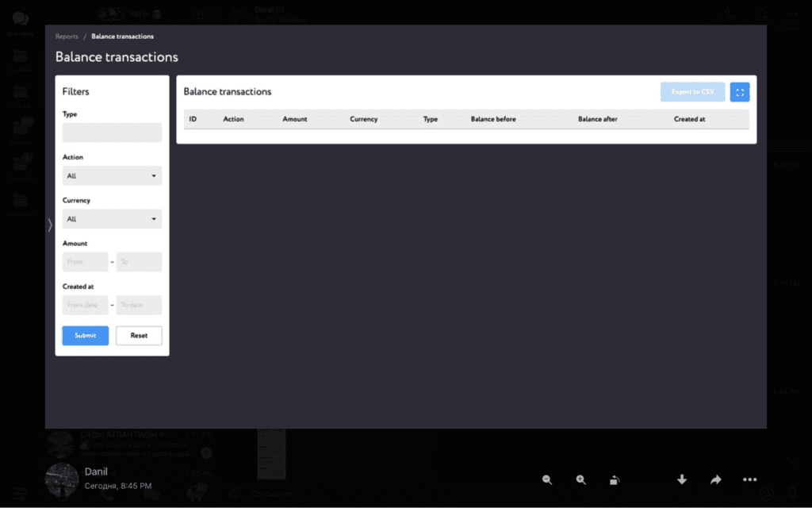
Task: Toggle fullscreen view of the report
Action: point(739,91)
